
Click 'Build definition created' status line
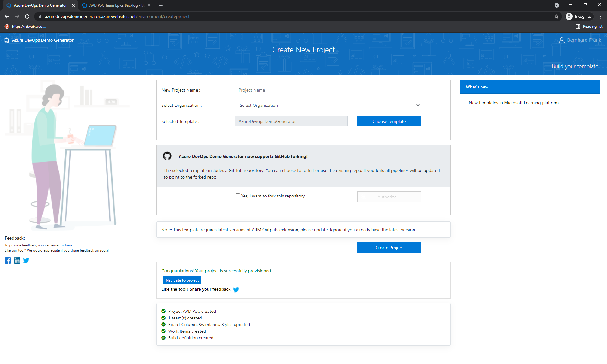(191, 338)
